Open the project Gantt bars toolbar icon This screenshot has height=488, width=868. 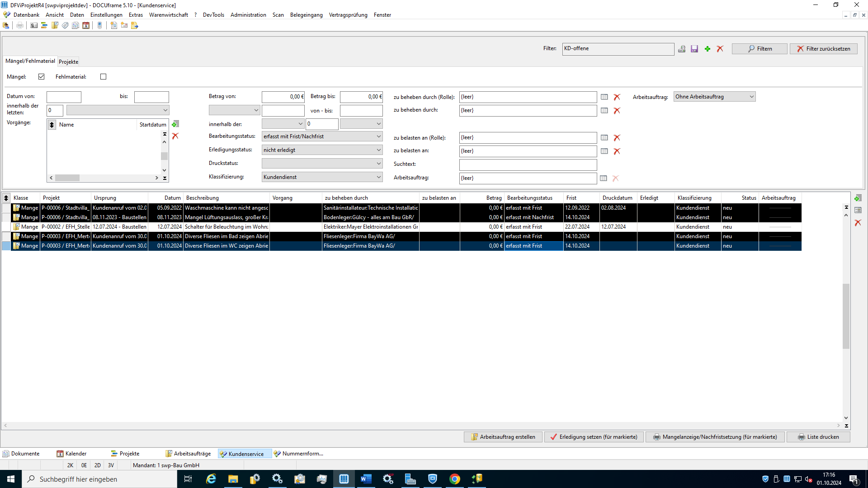pyautogui.click(x=44, y=25)
